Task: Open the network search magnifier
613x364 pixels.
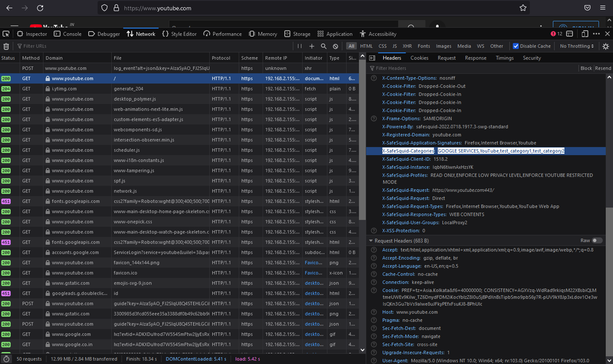Action: coord(324,46)
